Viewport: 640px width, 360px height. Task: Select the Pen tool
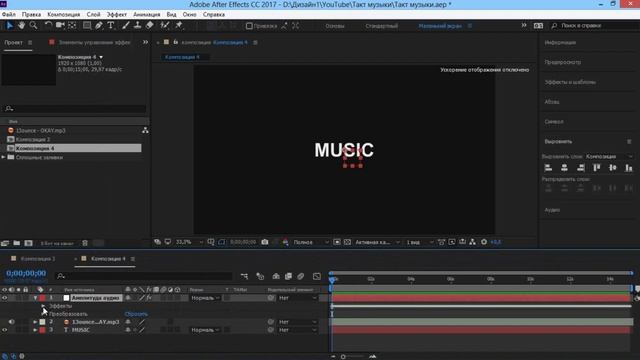99,25
